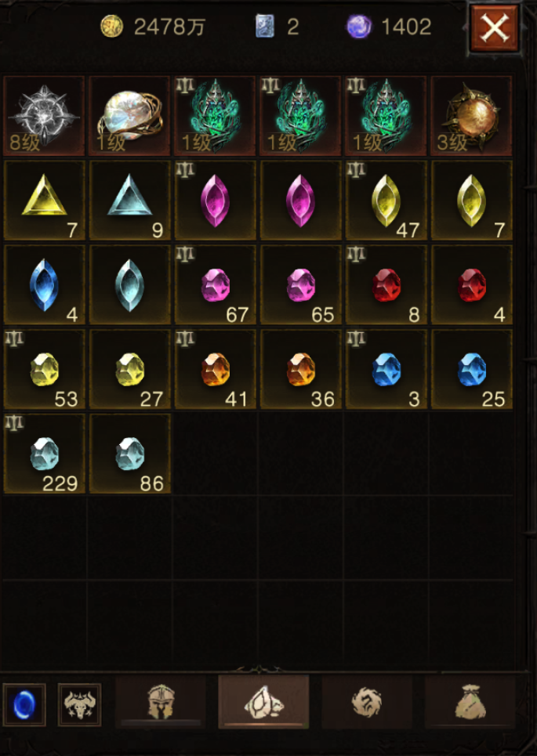Select the level 3 golden orb gem
Viewport: 537px width, 756px height.
tap(471, 116)
